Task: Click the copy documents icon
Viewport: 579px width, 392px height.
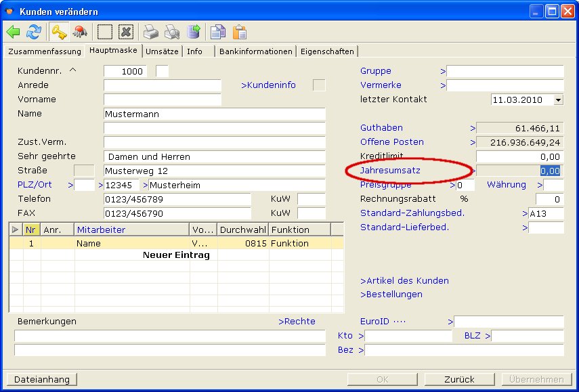Action: 217,32
